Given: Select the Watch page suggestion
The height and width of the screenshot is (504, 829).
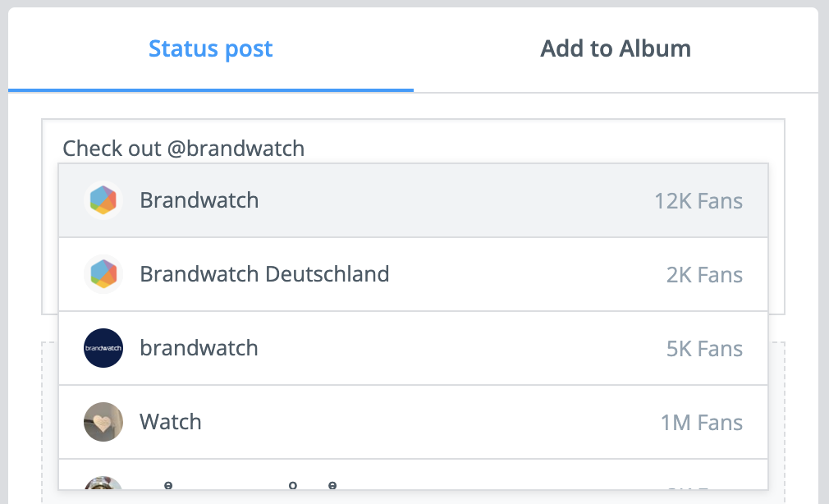Looking at the screenshot, I should coord(413,422).
